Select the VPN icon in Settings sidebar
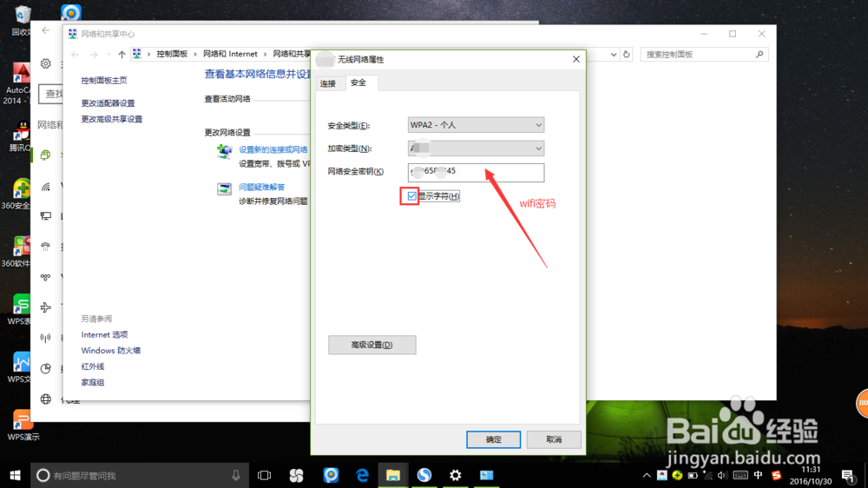 point(46,277)
